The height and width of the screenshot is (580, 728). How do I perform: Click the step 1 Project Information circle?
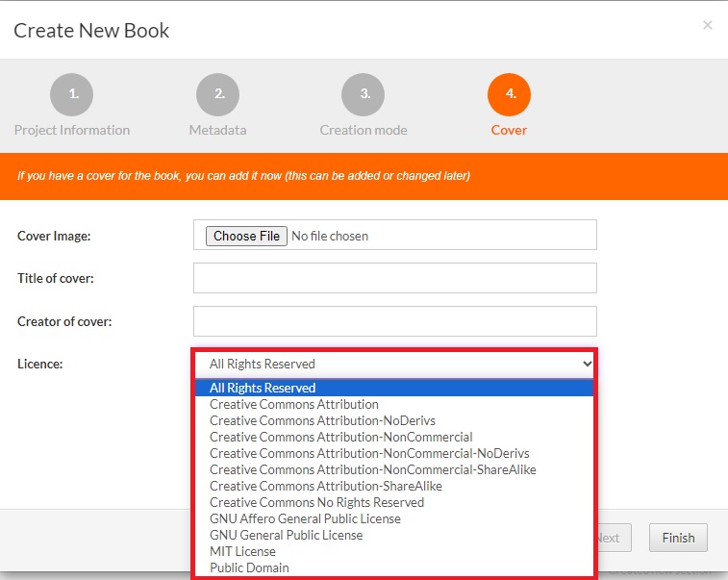click(x=72, y=94)
